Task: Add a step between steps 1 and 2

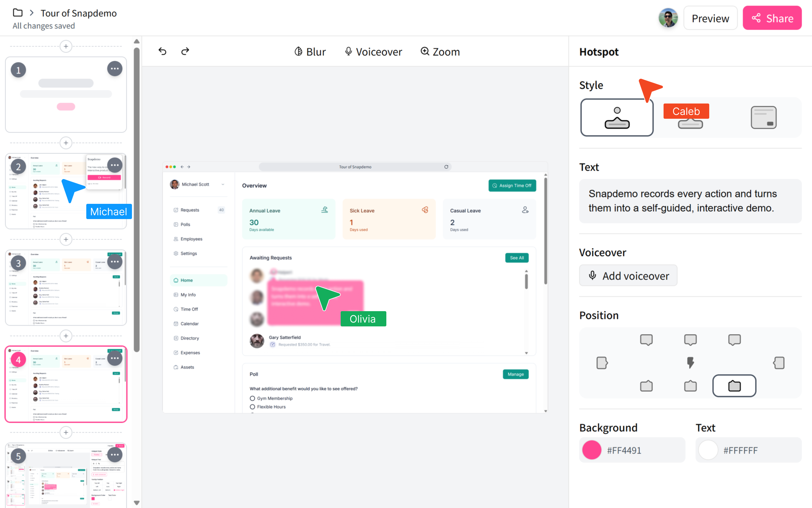Action: tap(66, 143)
